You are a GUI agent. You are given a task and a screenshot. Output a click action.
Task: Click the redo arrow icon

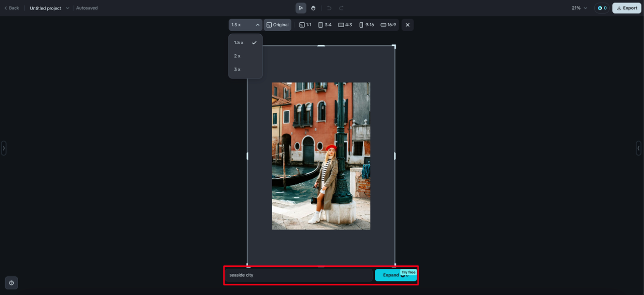click(342, 8)
